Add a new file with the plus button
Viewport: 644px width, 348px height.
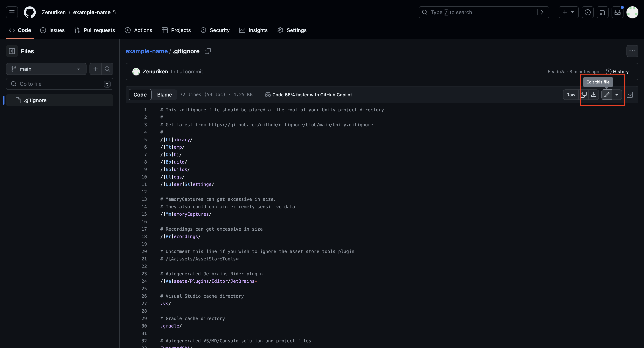[95, 69]
